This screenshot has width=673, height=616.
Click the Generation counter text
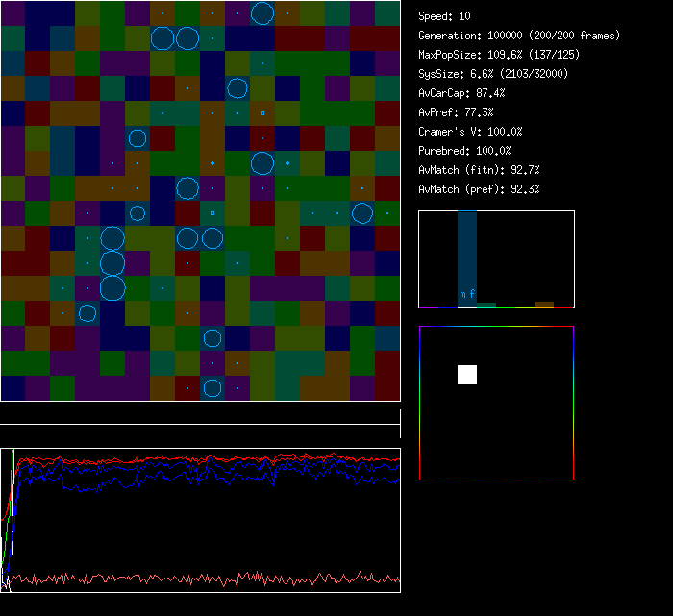click(x=519, y=36)
